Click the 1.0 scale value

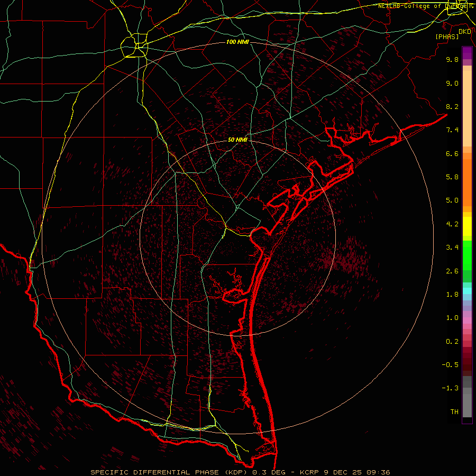452,318
